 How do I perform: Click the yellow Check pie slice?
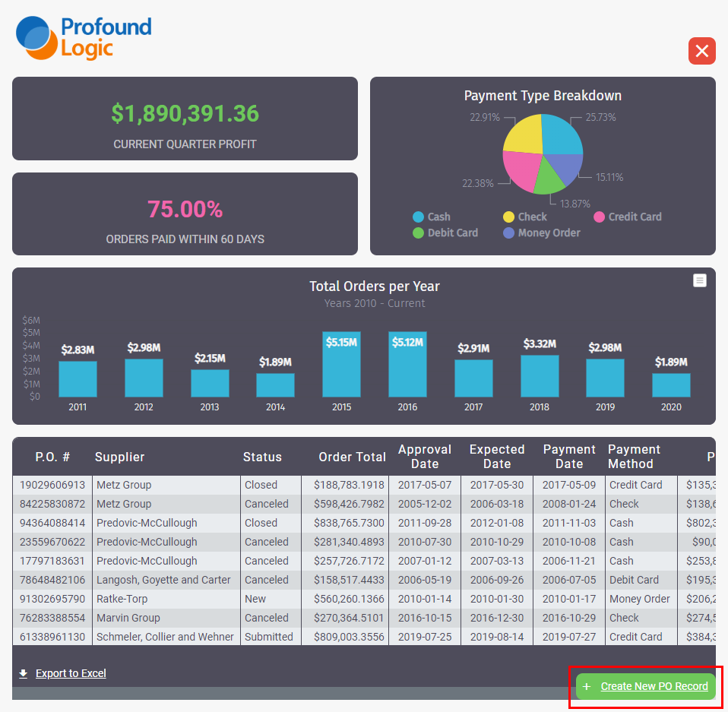524,135
